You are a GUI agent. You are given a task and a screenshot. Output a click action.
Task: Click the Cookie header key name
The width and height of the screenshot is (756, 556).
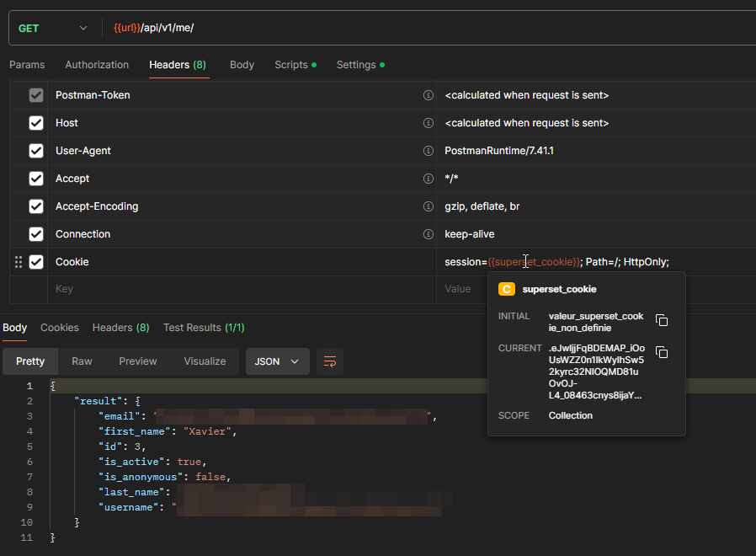(72, 262)
